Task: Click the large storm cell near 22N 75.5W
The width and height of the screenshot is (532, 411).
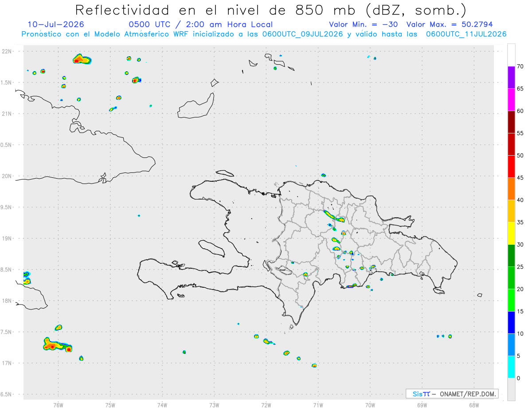Action: click(82, 59)
